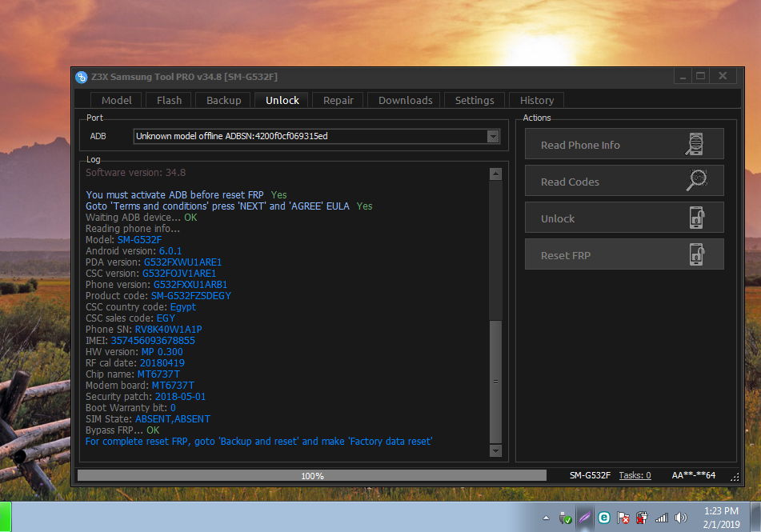761x532 pixels.
Task: Click the AA**-**64 card serial text
Action: [693, 475]
